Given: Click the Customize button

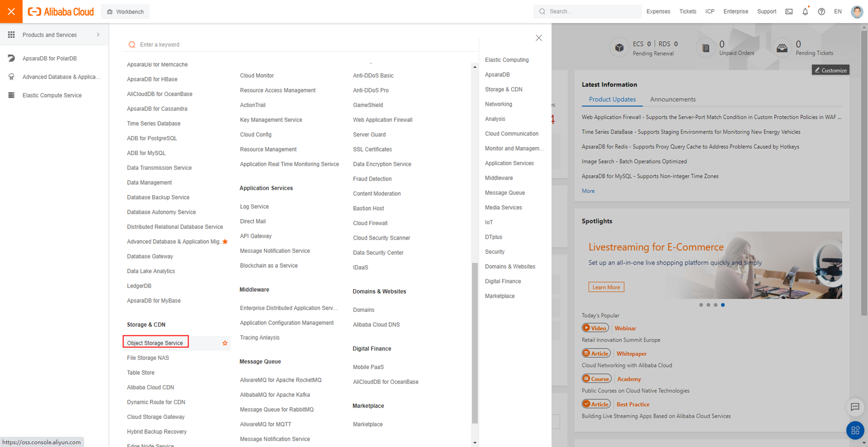Looking at the screenshot, I should (x=830, y=70).
